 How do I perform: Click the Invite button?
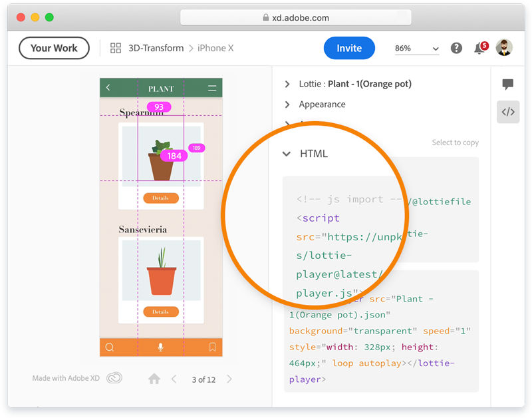[349, 48]
